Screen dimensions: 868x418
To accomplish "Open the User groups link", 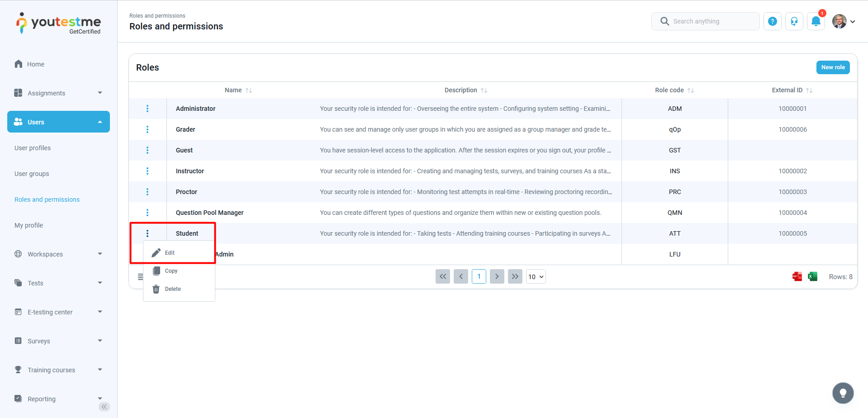I will pos(32,174).
